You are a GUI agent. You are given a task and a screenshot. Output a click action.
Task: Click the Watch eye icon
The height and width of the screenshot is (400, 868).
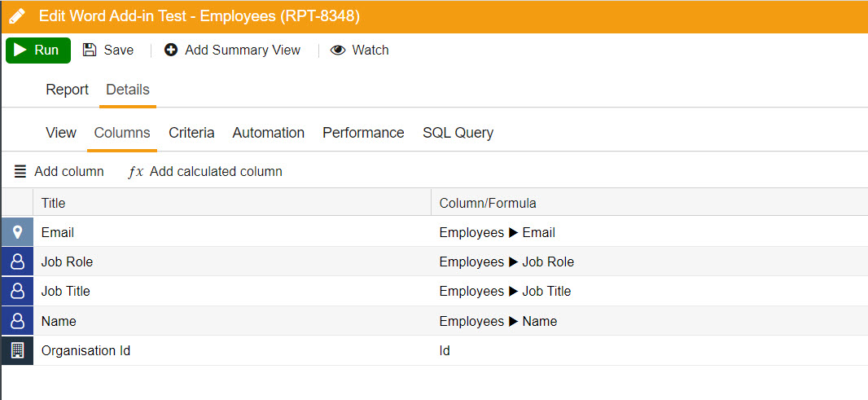338,51
